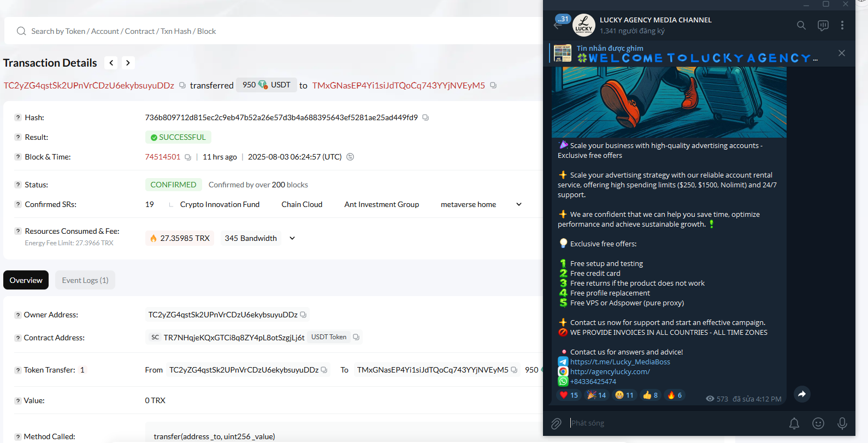The image size is (868, 443).
Task: Click the 27.35985 TRX fee chip
Action: (x=180, y=238)
